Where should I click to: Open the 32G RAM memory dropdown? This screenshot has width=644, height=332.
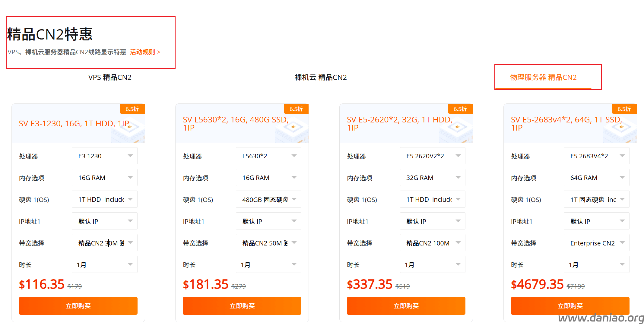tap(432, 178)
